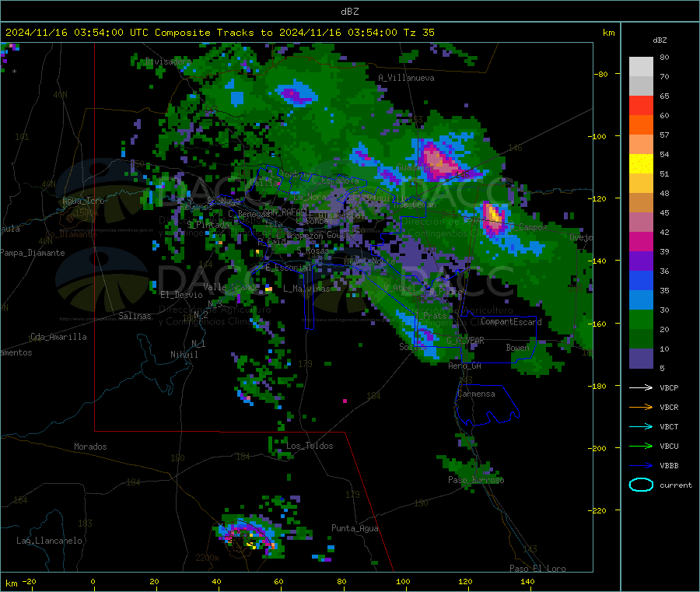This screenshot has height=592, width=700.
Task: Select the brown 45–48 dBZ swatch
Action: tap(641, 203)
